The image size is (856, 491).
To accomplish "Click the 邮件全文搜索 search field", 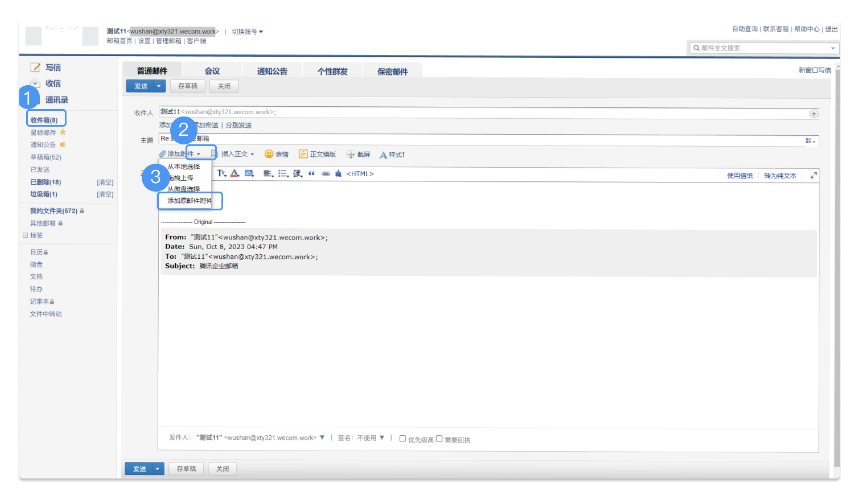I will pos(762,47).
